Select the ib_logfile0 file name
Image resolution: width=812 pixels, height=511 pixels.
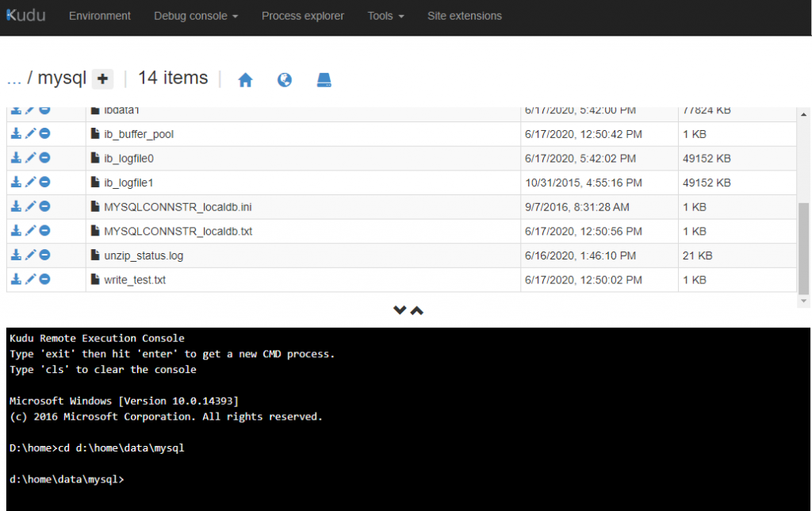(x=128, y=159)
